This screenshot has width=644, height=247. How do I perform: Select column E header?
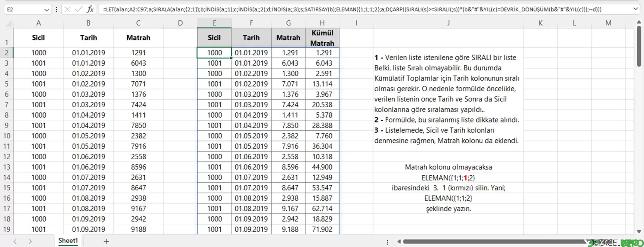point(214,23)
